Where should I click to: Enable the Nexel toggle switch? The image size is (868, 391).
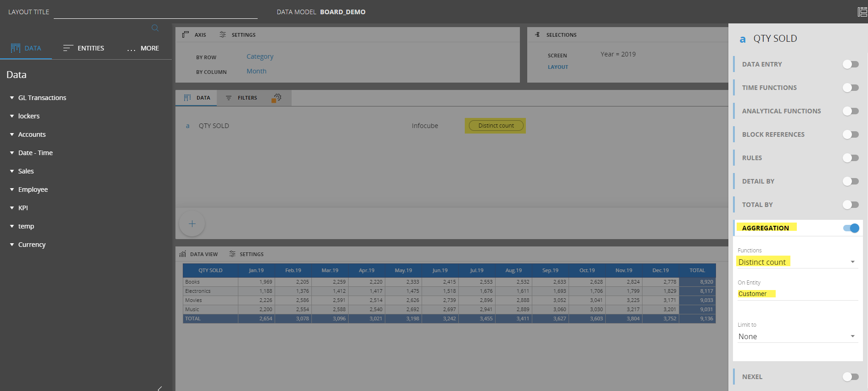tap(851, 377)
